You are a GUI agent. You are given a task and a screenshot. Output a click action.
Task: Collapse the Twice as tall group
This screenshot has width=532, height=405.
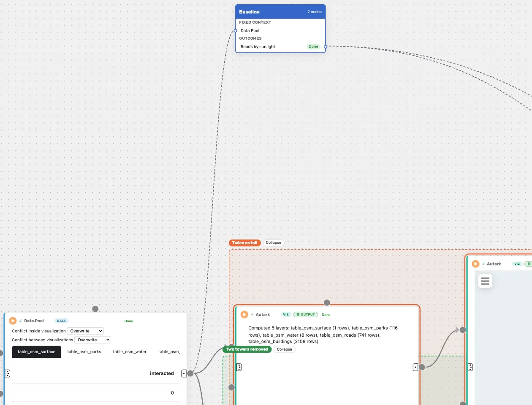tap(274, 243)
